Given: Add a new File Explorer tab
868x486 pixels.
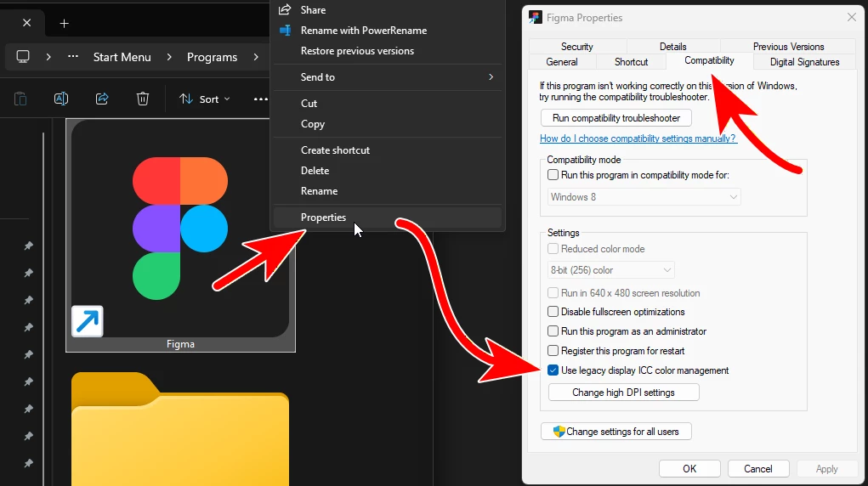Looking at the screenshot, I should [65, 23].
